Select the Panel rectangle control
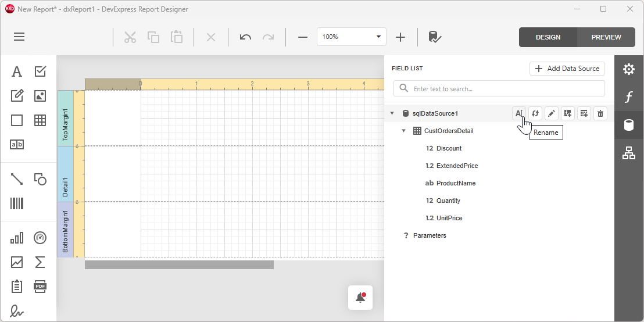The image size is (644, 322). [x=16, y=120]
